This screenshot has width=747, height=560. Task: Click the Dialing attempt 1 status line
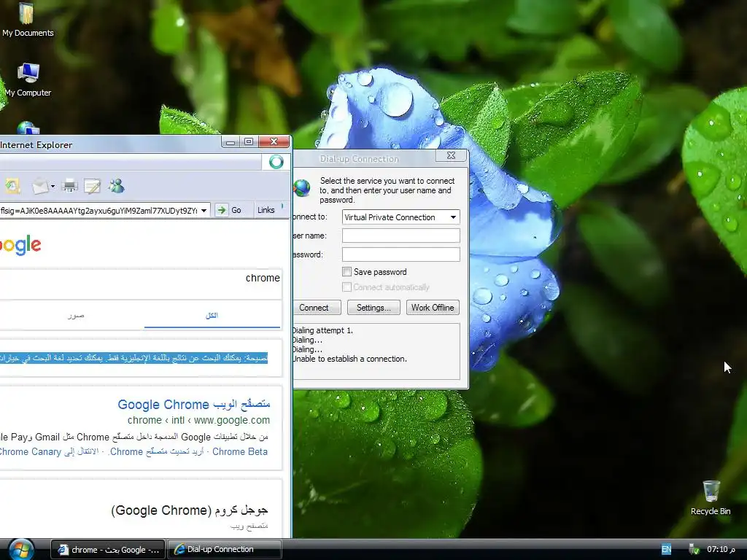click(x=322, y=330)
